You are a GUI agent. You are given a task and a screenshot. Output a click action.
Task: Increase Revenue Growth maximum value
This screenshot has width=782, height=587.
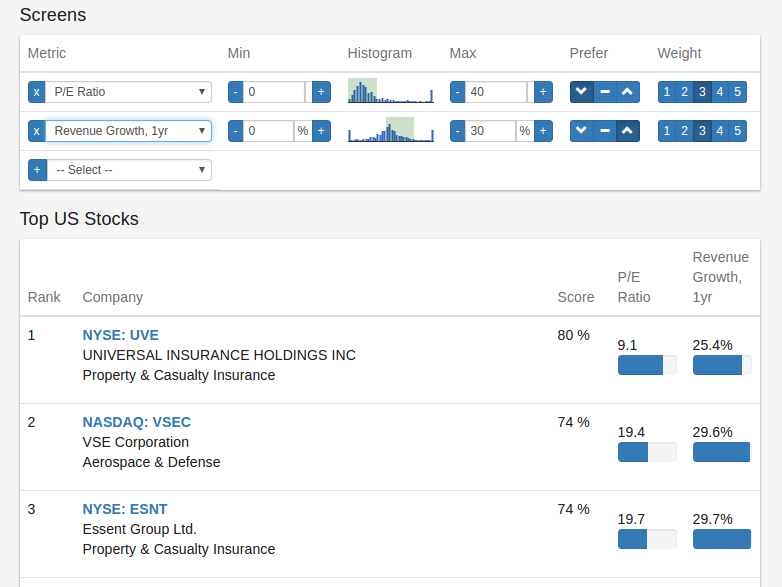543,131
